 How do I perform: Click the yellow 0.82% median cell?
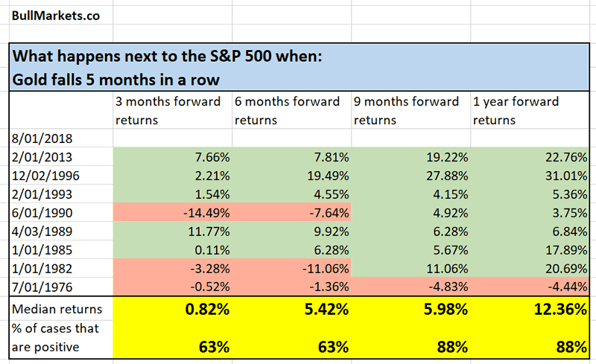pyautogui.click(x=172, y=308)
